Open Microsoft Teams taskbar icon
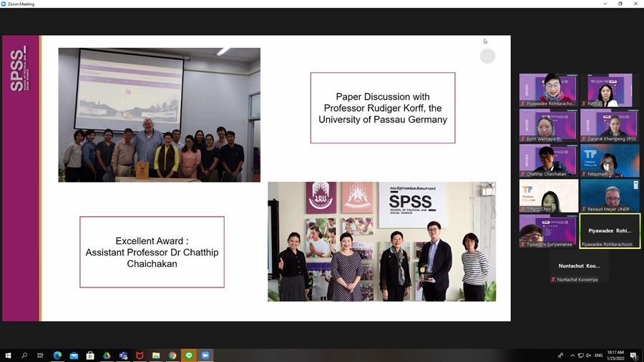The width and height of the screenshot is (644, 362). [x=123, y=356]
